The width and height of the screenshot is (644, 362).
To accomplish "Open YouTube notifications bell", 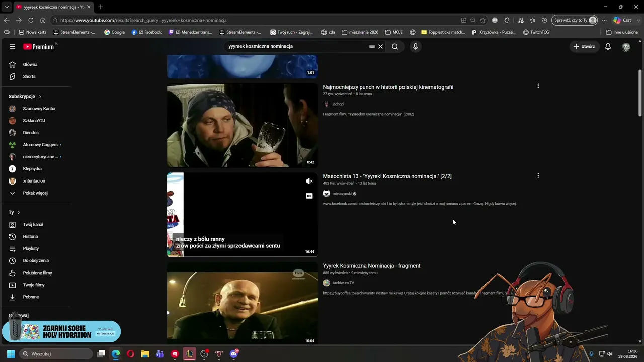I will pyautogui.click(x=608, y=46).
